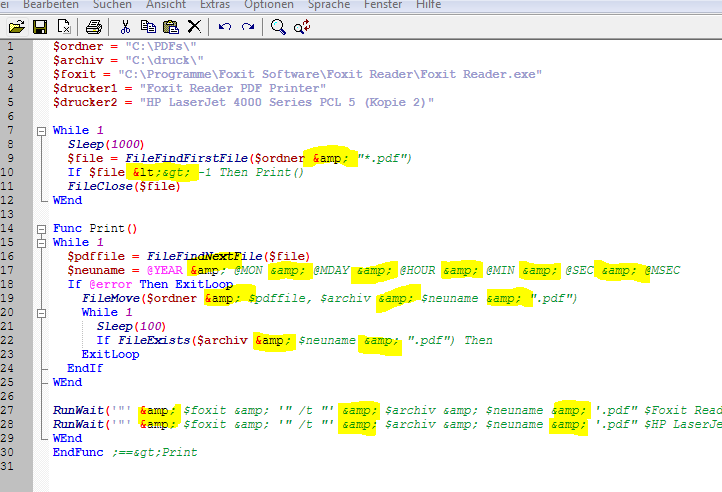The image size is (722, 492).
Task: Delete selection with the X icon
Action: coord(194,26)
